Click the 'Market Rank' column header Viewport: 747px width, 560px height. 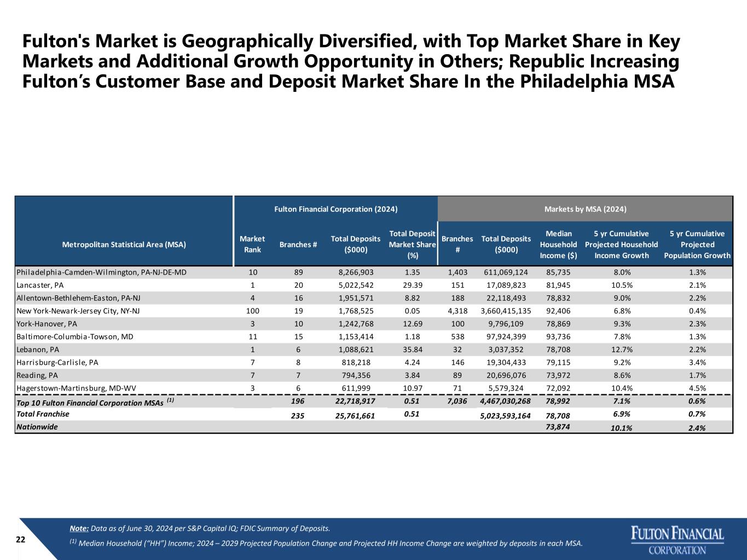tap(252, 244)
